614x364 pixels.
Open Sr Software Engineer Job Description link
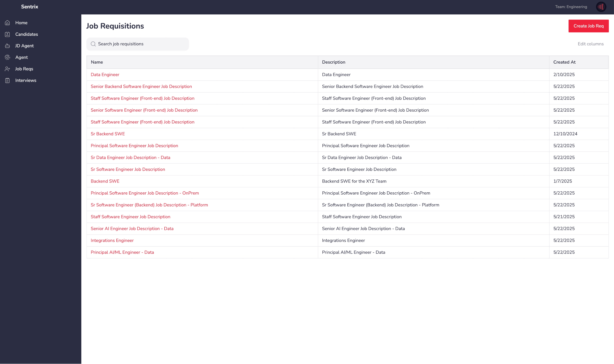click(x=128, y=170)
